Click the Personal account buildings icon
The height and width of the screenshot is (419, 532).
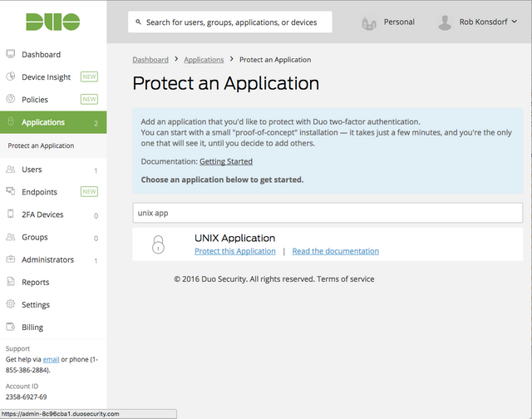click(369, 23)
